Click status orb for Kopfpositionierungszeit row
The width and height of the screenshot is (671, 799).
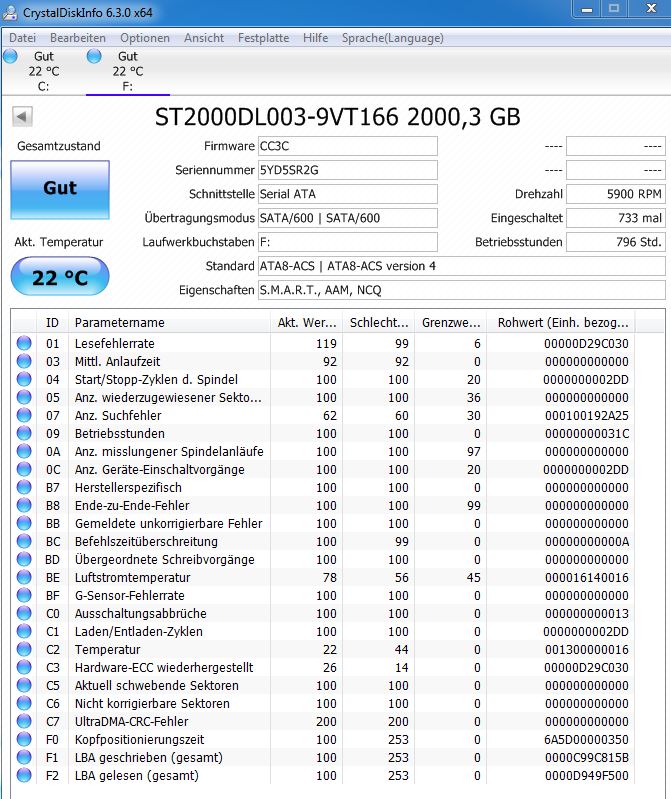coord(24,739)
